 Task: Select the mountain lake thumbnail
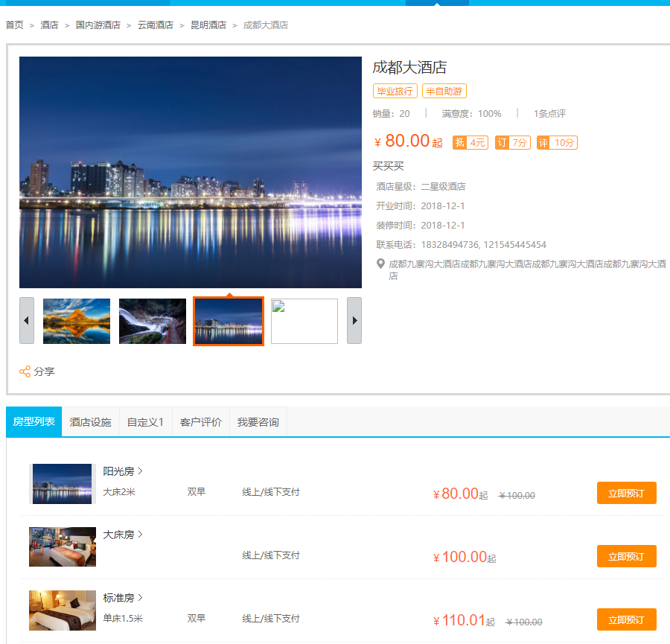[x=77, y=321]
